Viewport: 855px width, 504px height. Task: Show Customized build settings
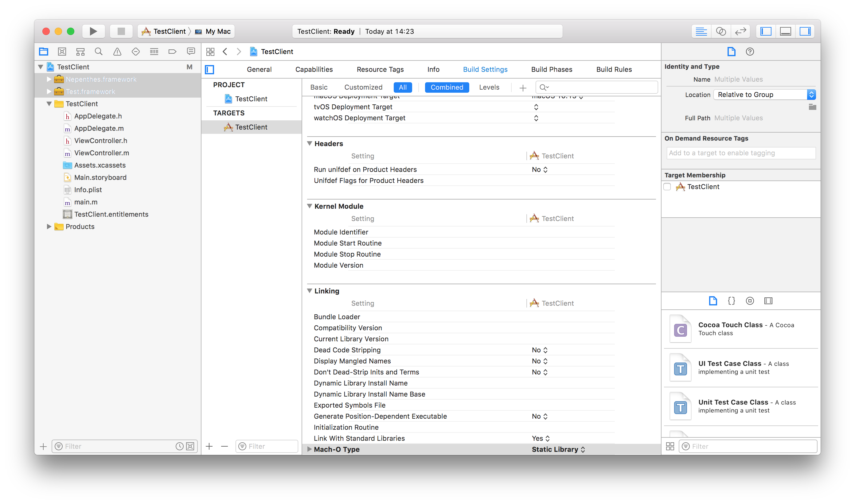coord(363,87)
